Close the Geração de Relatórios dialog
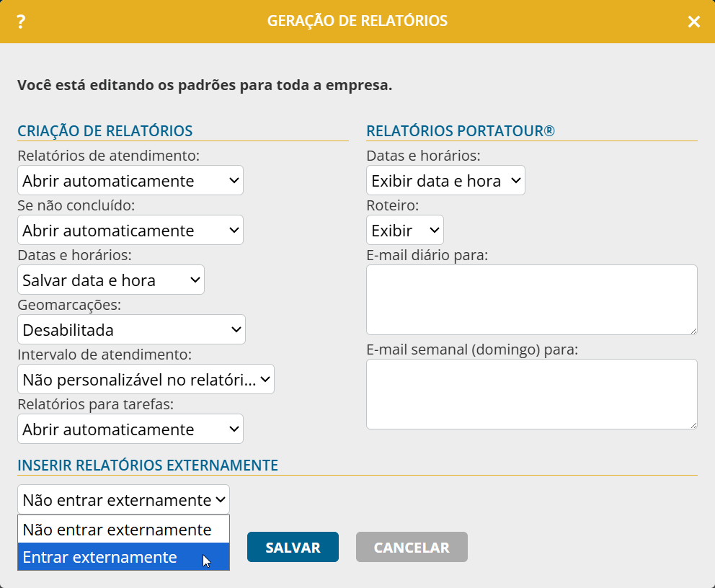Screen dimensions: 715x588 693,22
